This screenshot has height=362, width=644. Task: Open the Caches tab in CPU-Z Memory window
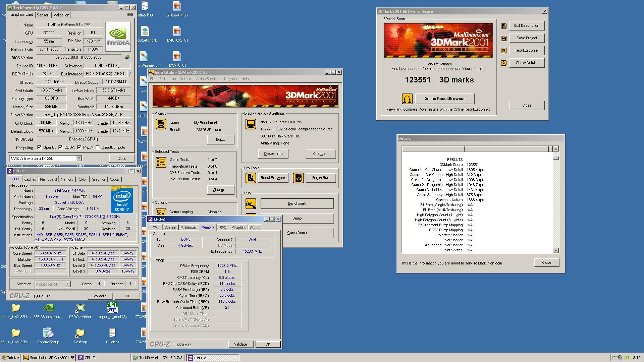[x=170, y=228]
